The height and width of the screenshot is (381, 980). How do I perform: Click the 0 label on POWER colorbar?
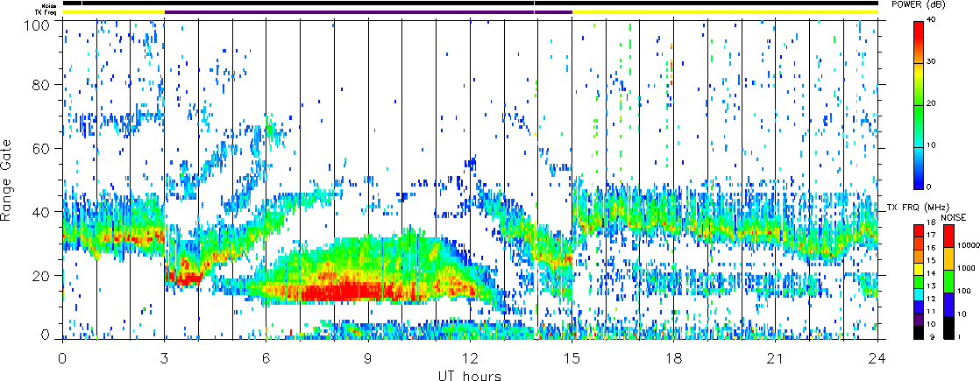click(x=929, y=187)
